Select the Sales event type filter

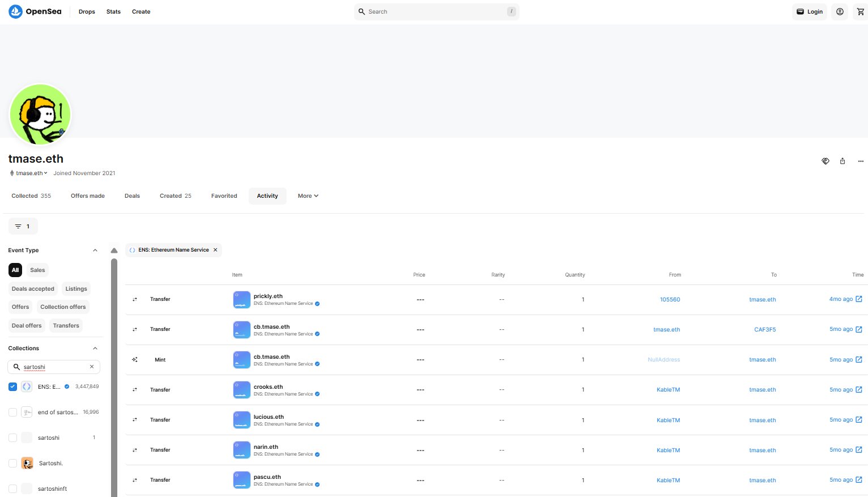pyautogui.click(x=37, y=270)
